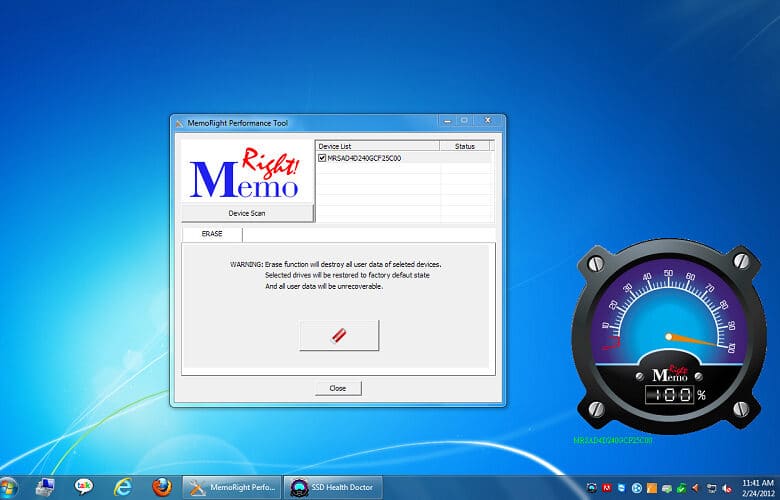Screen dimensions: 780x500
Task: Click the green MRSAD4D240GCF25C00 label under gauge
Action: (612, 440)
